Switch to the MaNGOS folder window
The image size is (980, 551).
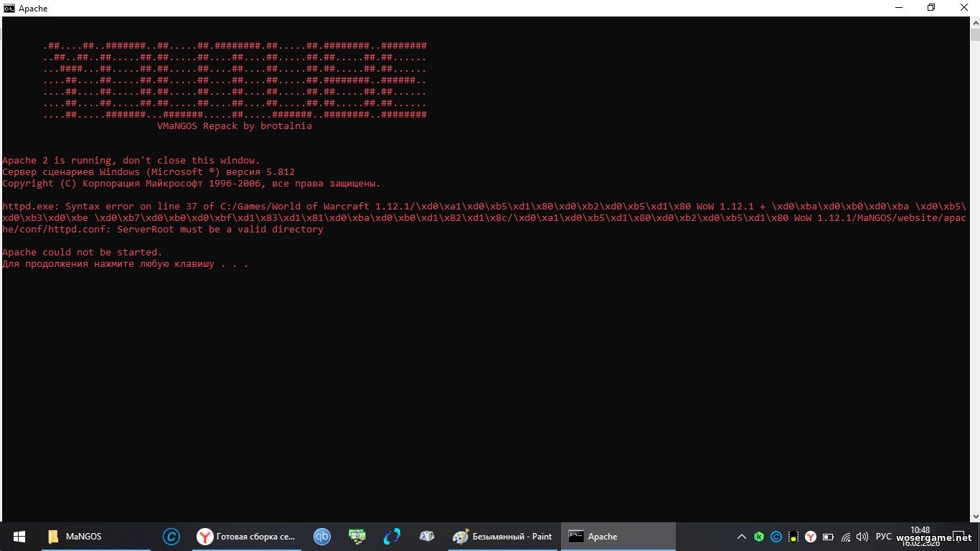click(83, 537)
